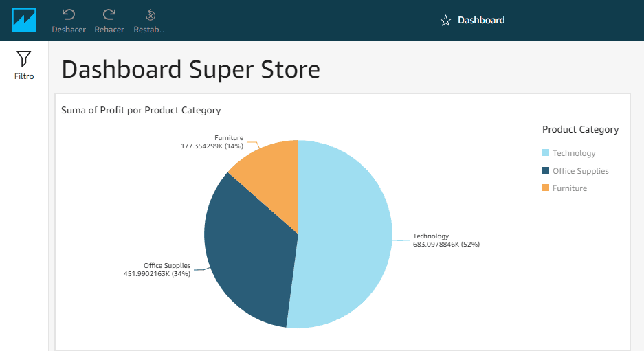Click the Furniture 177.354299K data label
The width and height of the screenshot is (644, 351).
pos(212,142)
